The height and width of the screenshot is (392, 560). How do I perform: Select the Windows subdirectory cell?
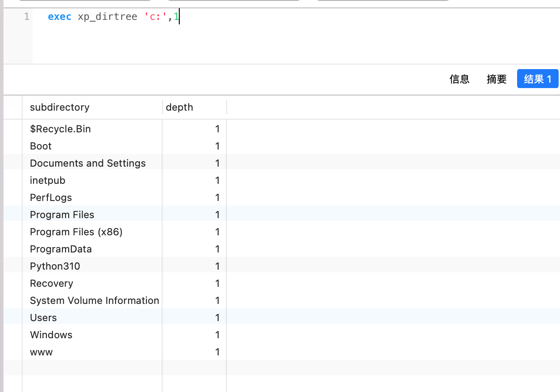point(51,335)
